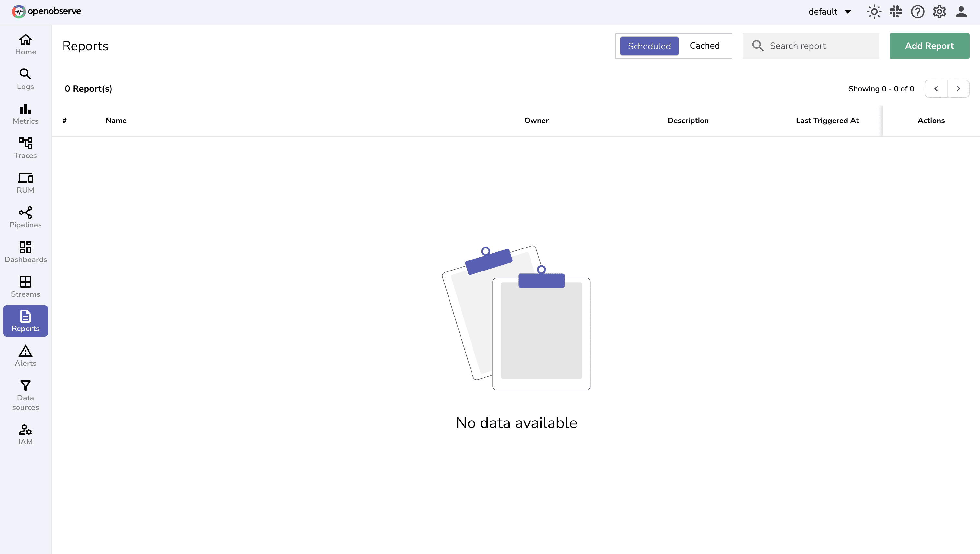Keep Scheduled reports view selected
The width and height of the screenshot is (980, 554).
(x=649, y=46)
